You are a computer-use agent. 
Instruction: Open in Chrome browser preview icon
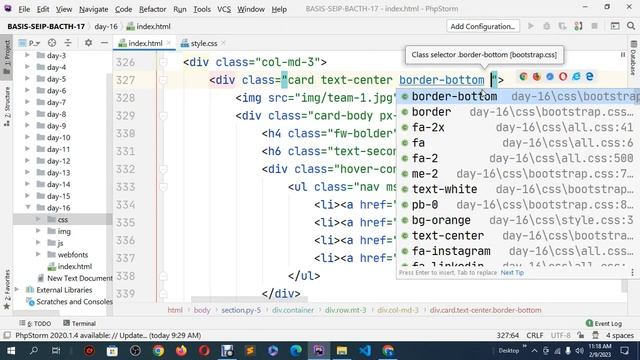click(523, 76)
